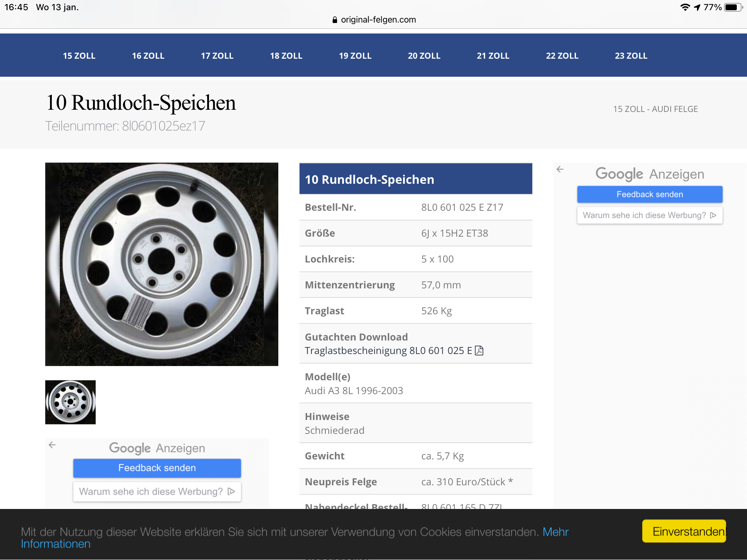Open the 19 ZOLL menu item

coord(355,56)
